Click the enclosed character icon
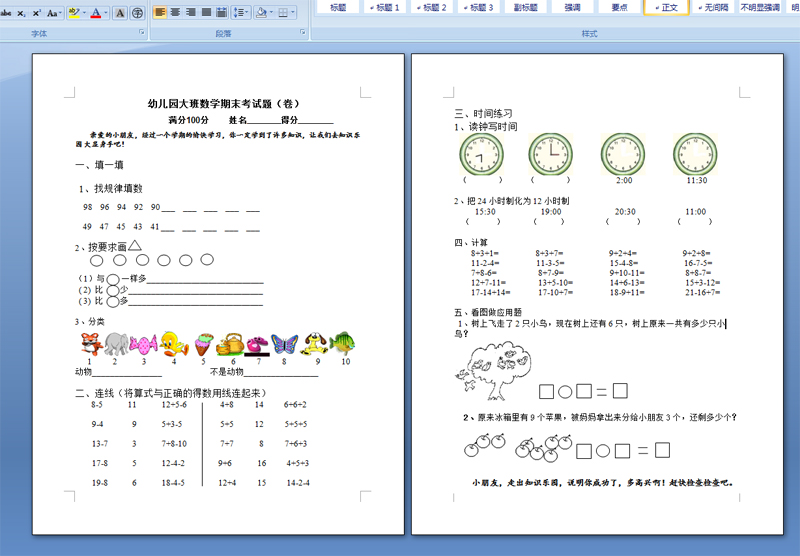This screenshot has width=800, height=556. tap(137, 13)
